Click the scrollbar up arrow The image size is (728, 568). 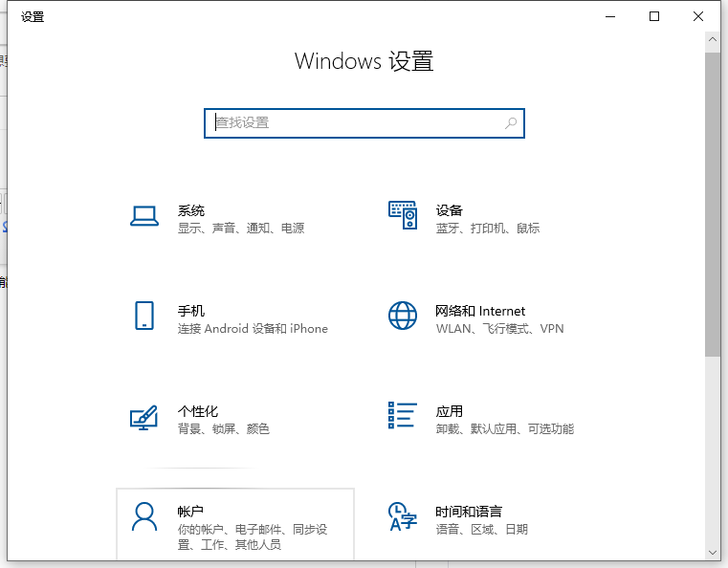712,40
